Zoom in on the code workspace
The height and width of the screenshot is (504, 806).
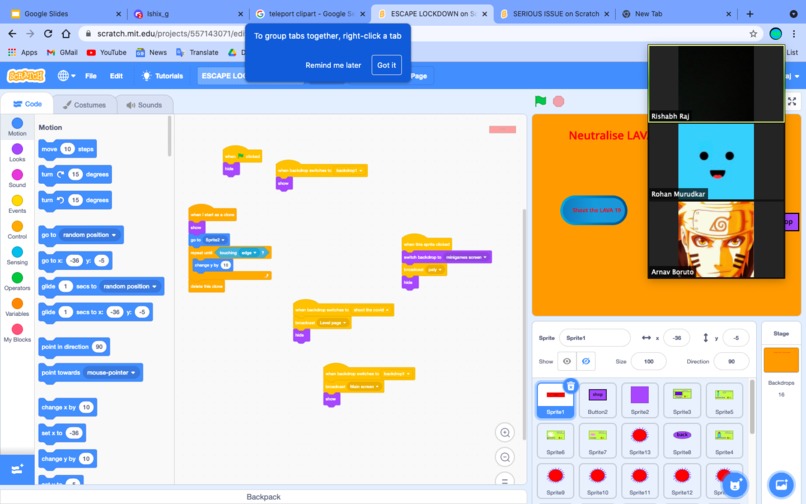[505, 433]
